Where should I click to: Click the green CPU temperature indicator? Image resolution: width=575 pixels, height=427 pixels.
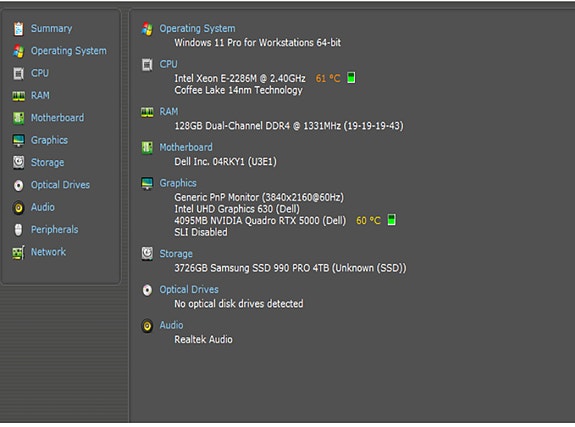point(351,78)
